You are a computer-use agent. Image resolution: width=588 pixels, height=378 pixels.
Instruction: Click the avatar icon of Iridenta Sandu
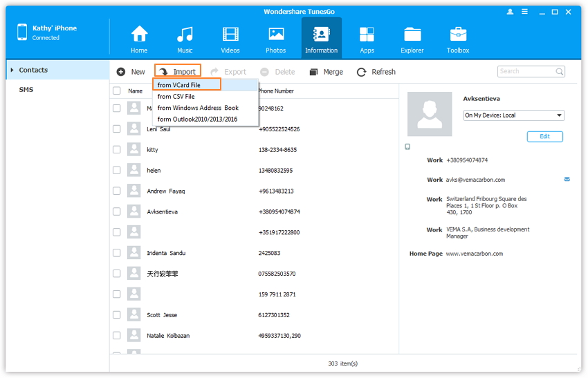134,252
